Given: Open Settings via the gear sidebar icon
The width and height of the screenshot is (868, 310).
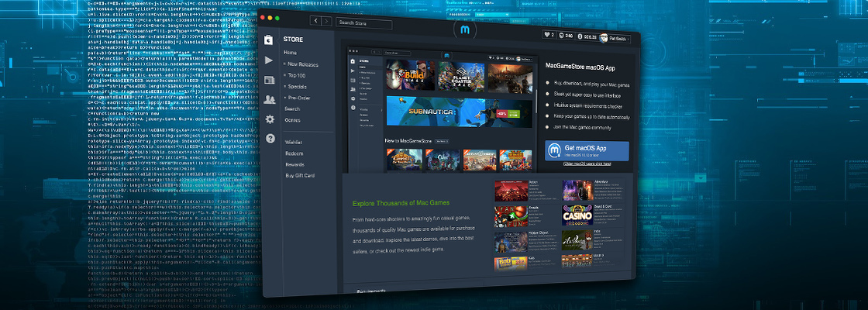Looking at the screenshot, I should (270, 119).
